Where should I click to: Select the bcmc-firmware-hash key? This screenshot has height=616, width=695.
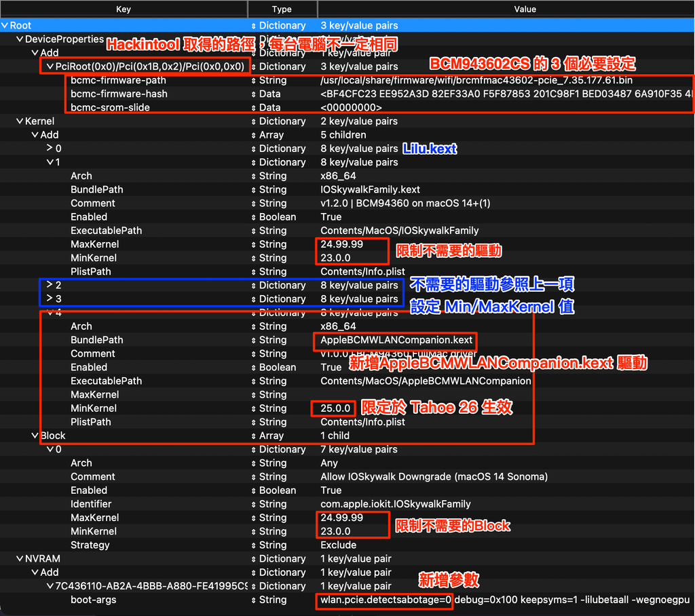tap(119, 94)
